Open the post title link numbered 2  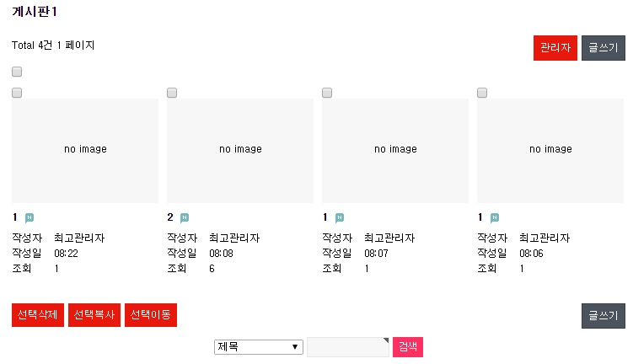coord(170,217)
